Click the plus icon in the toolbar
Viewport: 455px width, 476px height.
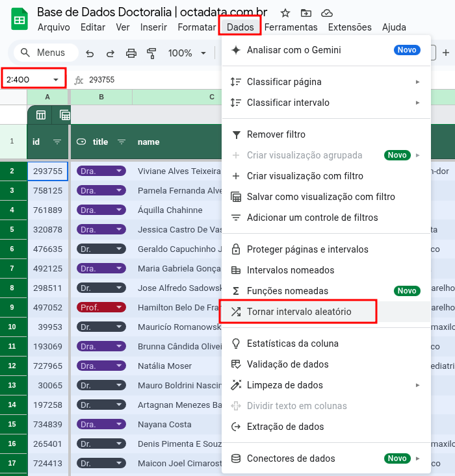point(446,53)
